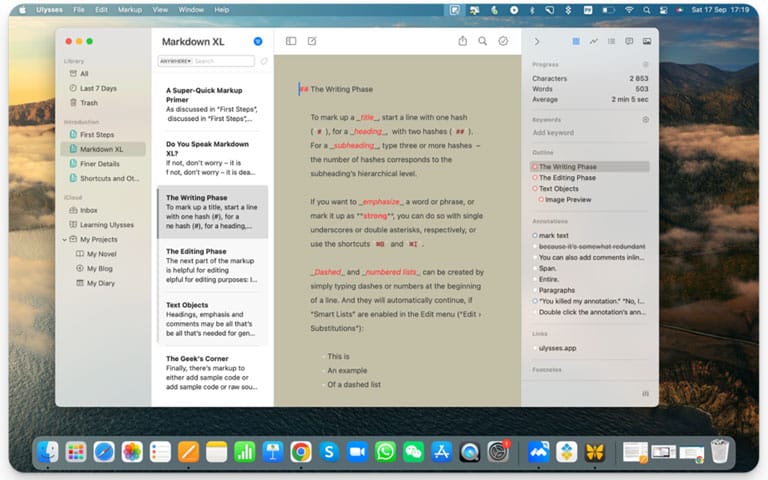Open App Store from the Dock
The width and height of the screenshot is (768, 480).
pyautogui.click(x=441, y=452)
